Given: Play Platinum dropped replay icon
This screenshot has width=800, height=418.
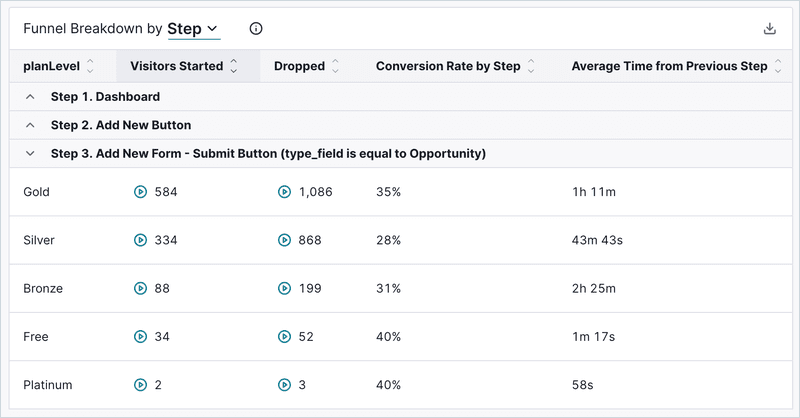Looking at the screenshot, I should [284, 385].
